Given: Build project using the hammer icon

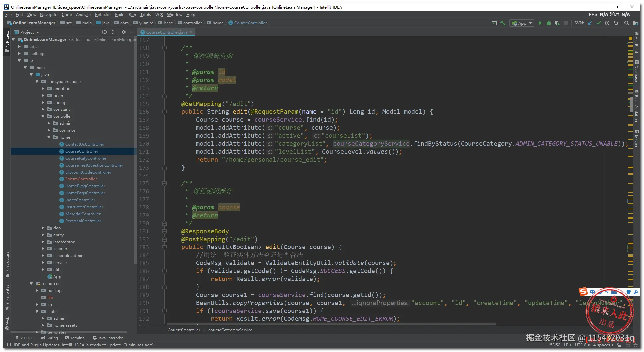Looking at the screenshot, I should click(503, 23).
